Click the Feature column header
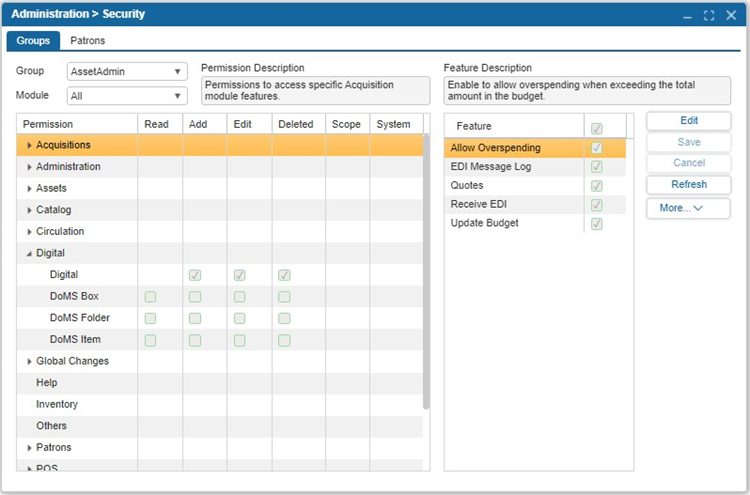750x495 pixels. tap(514, 126)
